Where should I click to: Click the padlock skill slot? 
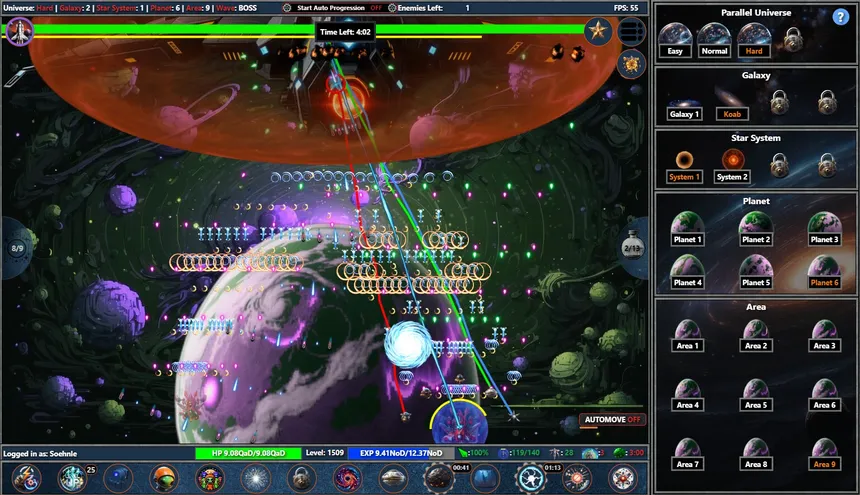point(301,479)
